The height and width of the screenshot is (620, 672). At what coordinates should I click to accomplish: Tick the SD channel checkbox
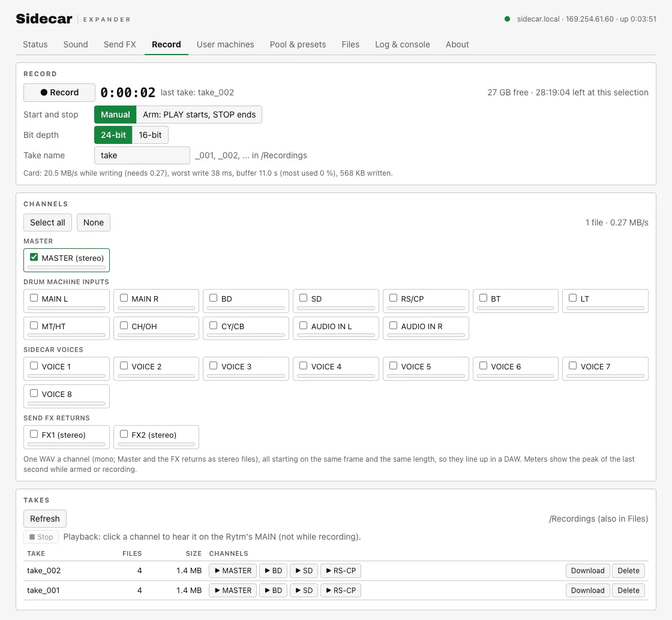tap(304, 298)
